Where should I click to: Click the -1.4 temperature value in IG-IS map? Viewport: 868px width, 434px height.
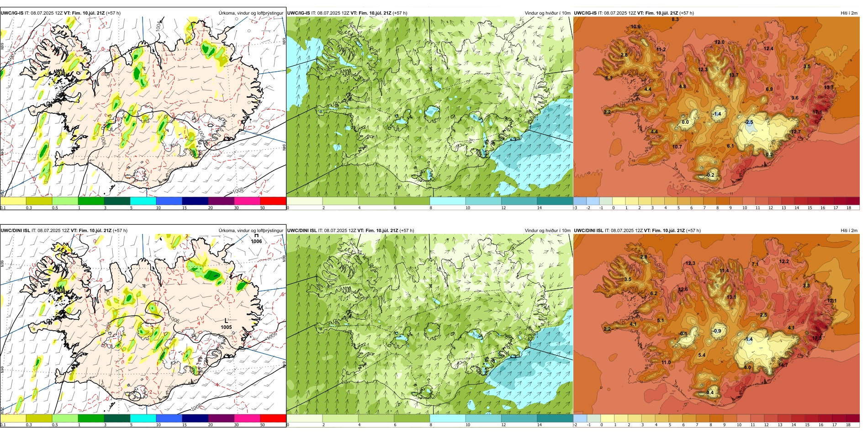click(x=717, y=114)
